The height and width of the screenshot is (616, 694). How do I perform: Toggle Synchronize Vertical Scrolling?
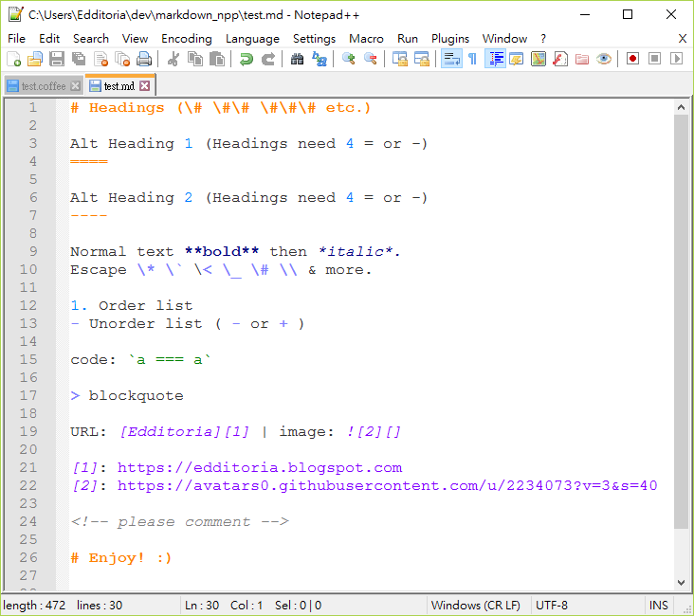[x=400, y=59]
